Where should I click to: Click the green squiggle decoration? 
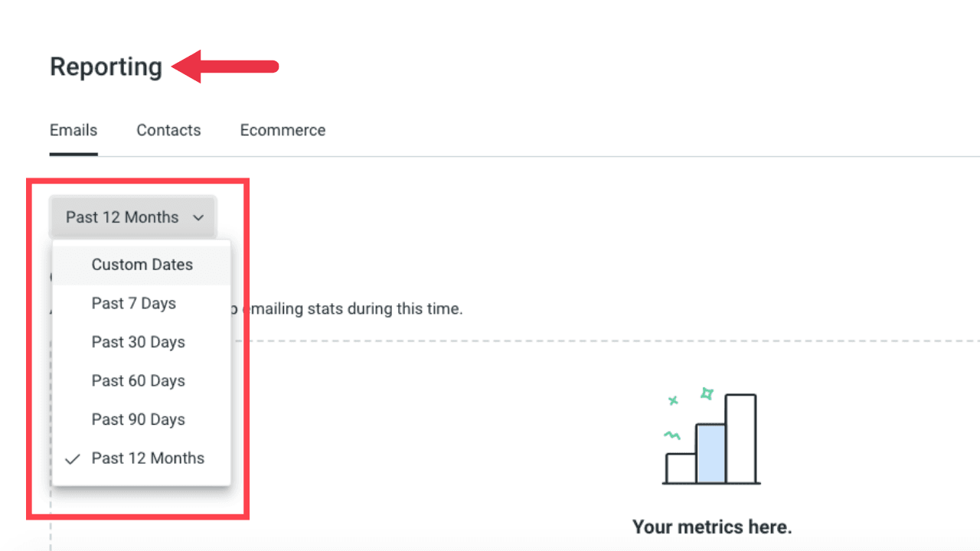pos(672,435)
